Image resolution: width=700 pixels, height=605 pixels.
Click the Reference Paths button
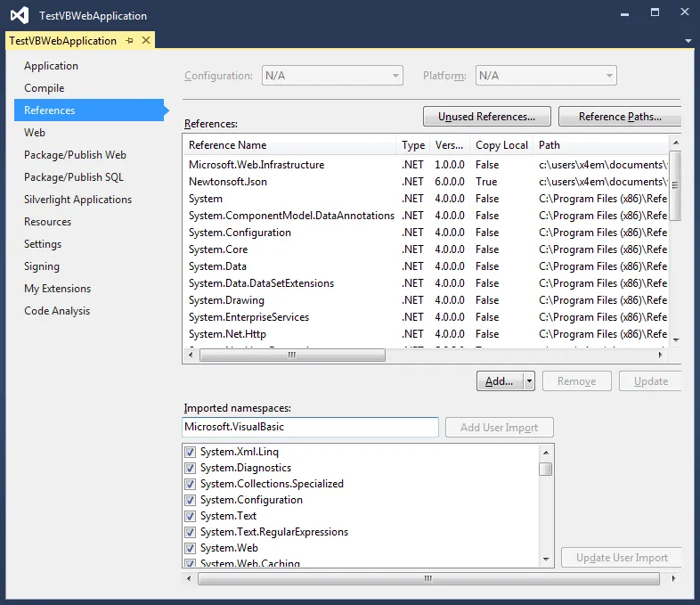620,117
